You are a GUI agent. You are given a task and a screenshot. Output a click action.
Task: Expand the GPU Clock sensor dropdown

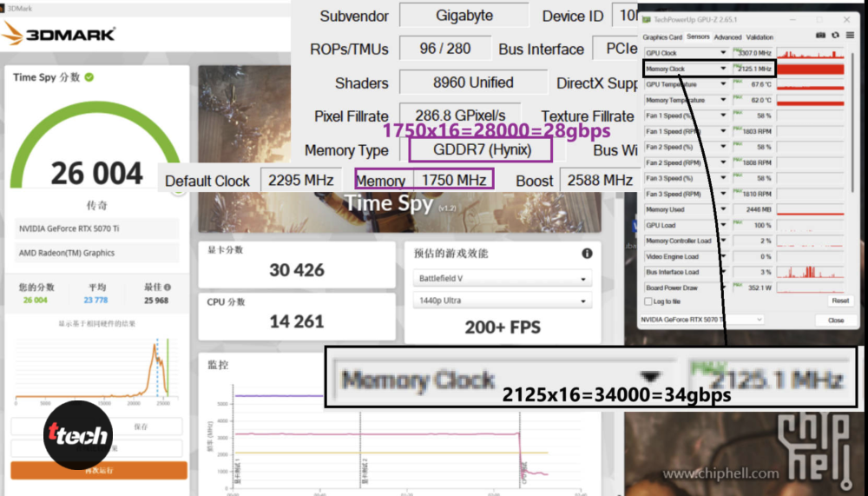click(723, 53)
